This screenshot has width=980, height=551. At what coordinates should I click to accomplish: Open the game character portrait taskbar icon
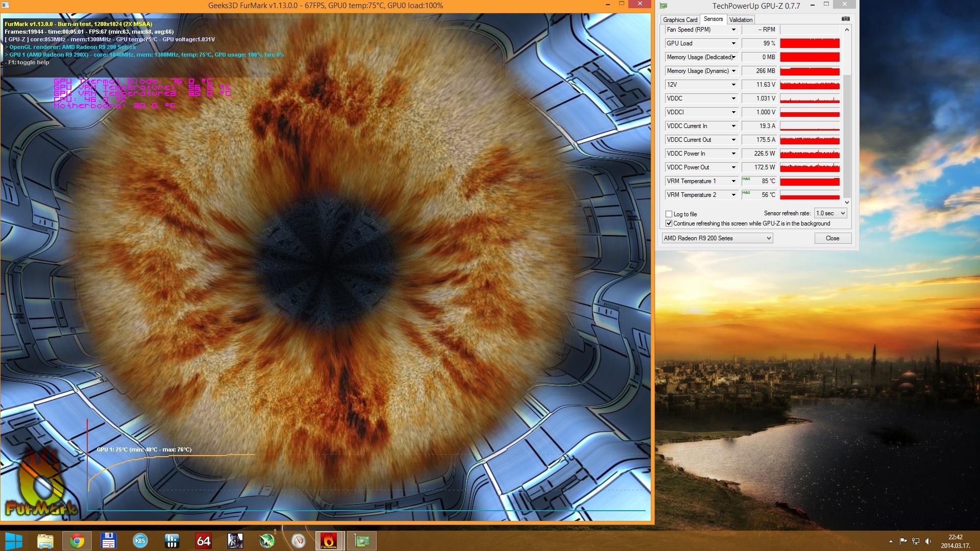click(235, 541)
